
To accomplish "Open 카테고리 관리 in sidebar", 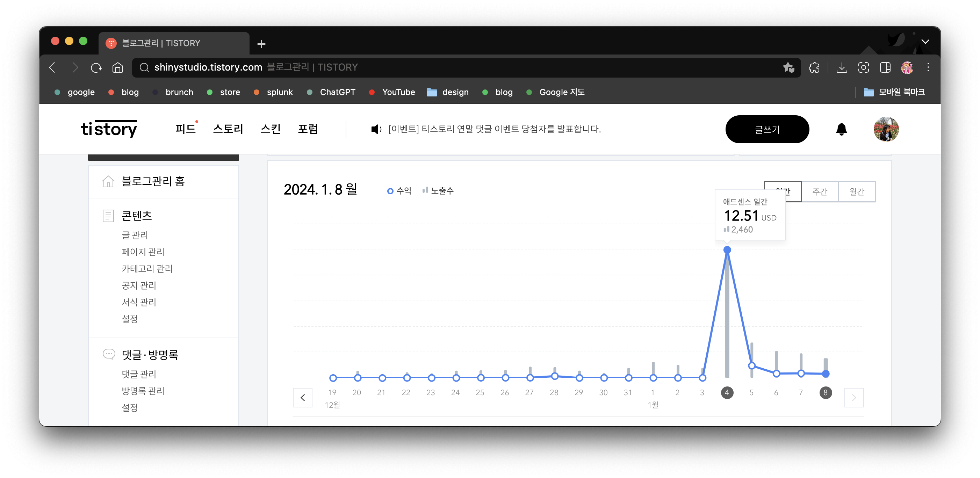I will click(x=147, y=268).
